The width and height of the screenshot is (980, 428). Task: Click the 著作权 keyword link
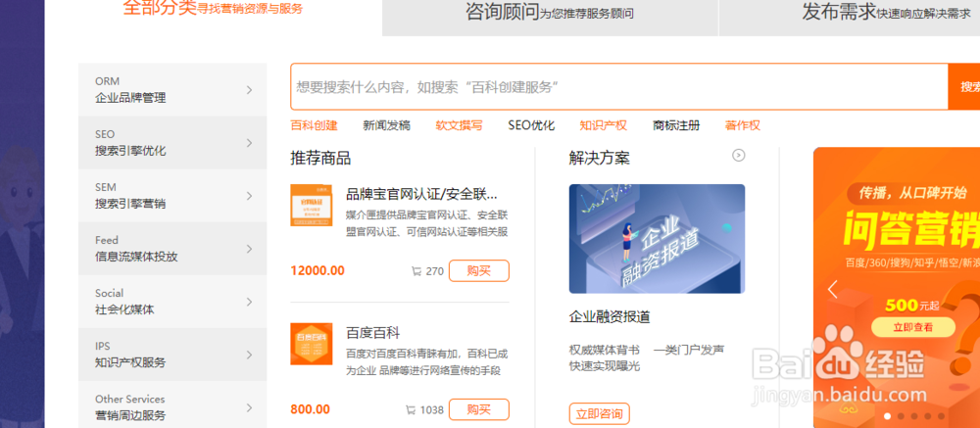click(743, 125)
